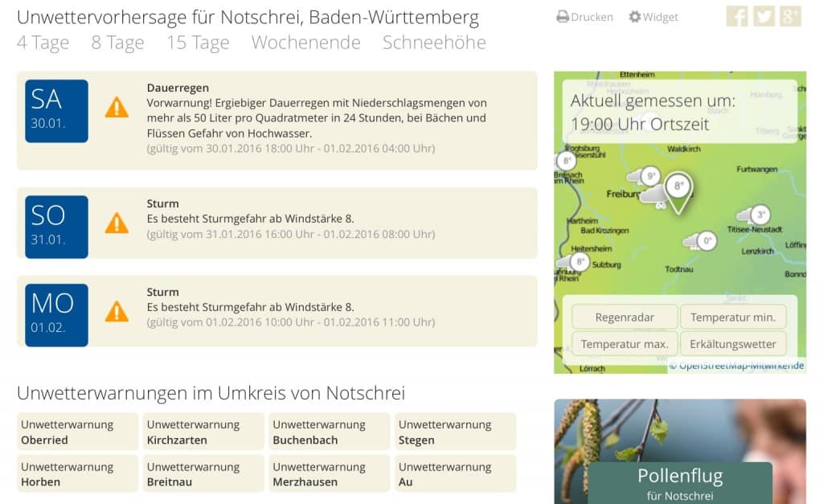Click the 9° weather marker near Freiburg
This screenshot has height=504, width=823.
click(650, 176)
